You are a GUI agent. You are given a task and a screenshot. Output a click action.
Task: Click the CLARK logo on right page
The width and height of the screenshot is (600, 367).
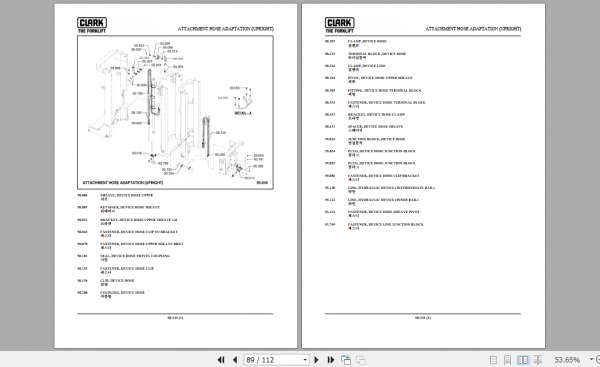coord(340,25)
